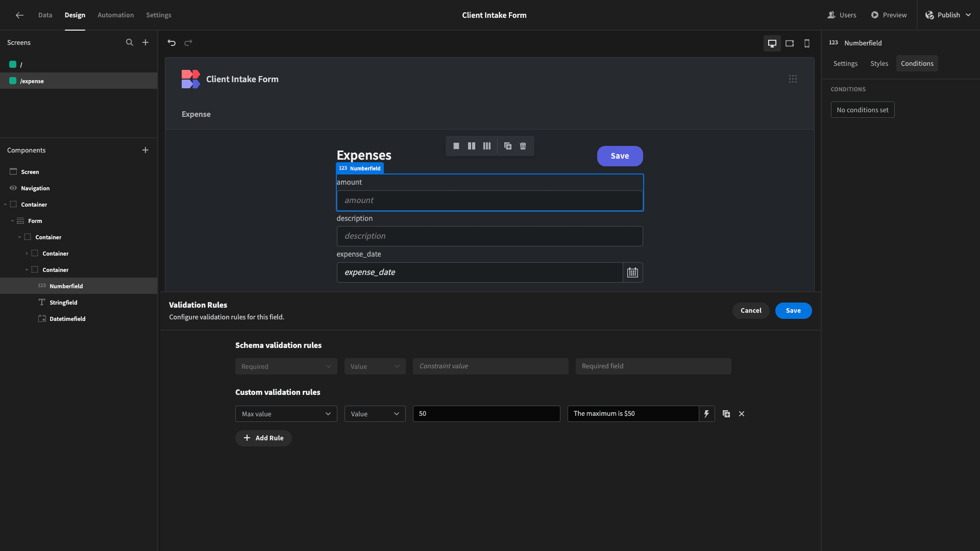Click the Add Rule button
Screen dimensions: 980x551
(x=263, y=438)
